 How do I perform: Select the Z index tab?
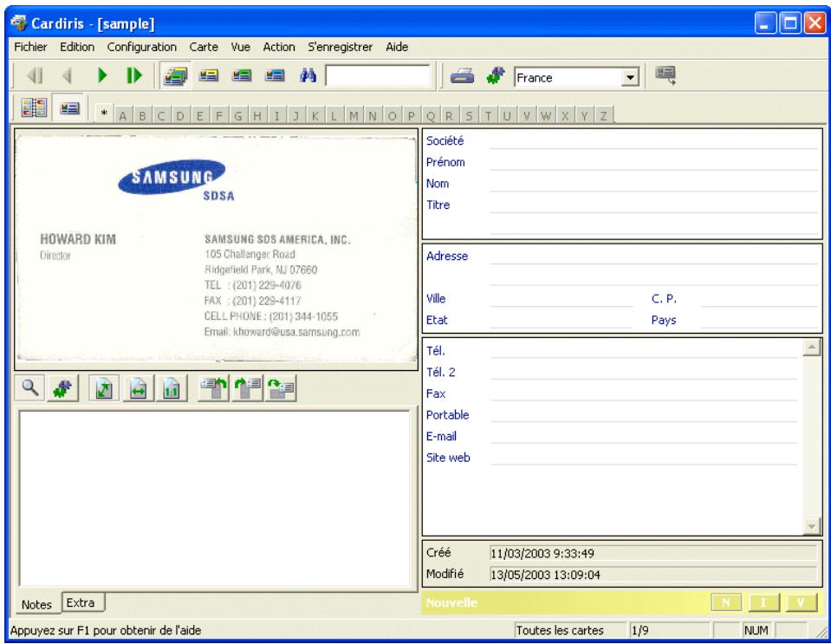pos(603,116)
